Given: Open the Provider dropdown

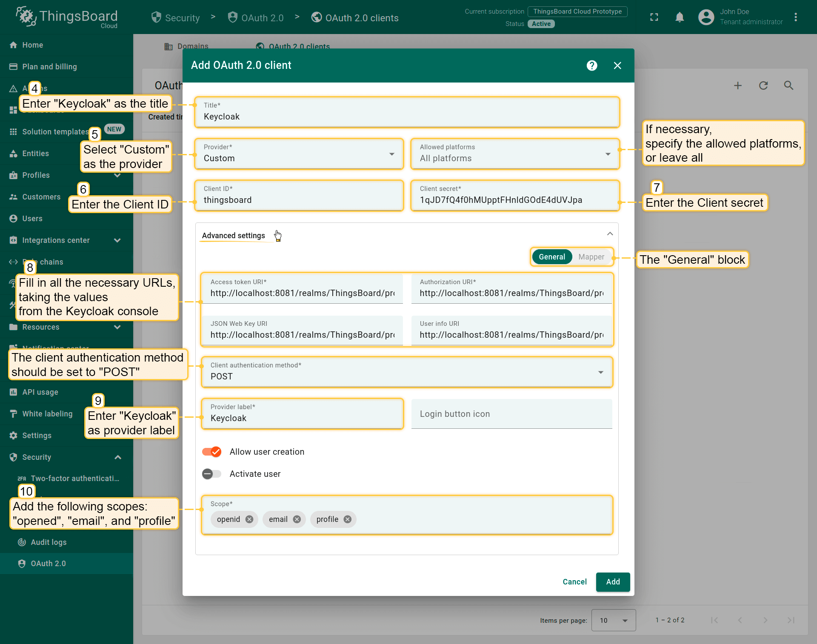Looking at the screenshot, I should (x=299, y=154).
